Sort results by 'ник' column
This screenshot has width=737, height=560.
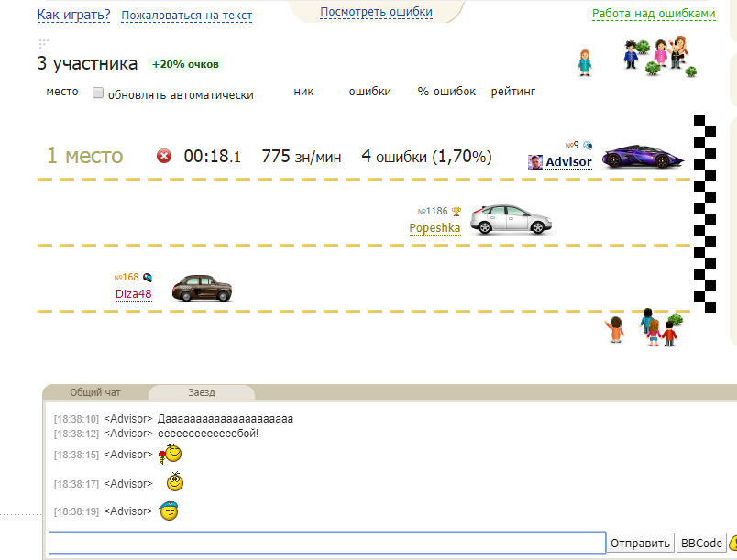click(x=303, y=92)
